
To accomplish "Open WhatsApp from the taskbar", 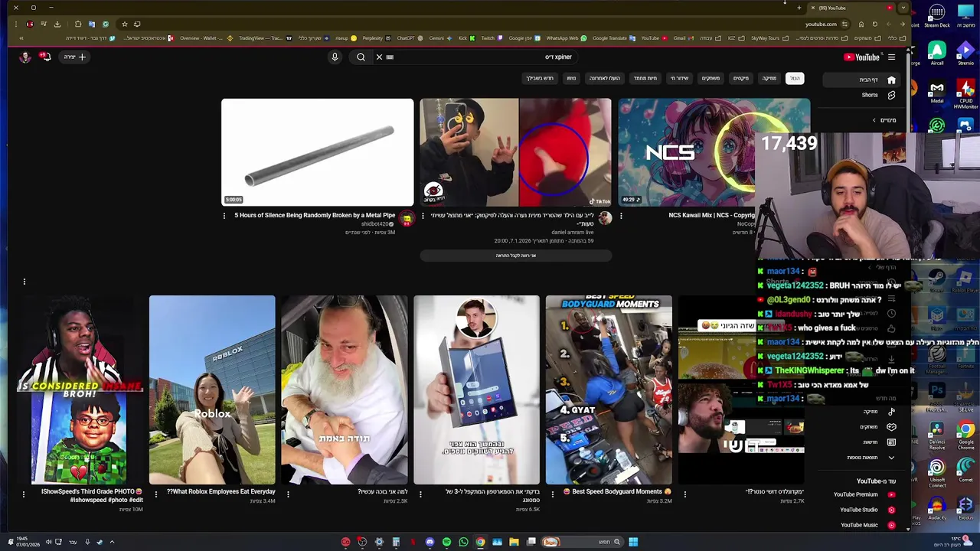I will (463, 542).
